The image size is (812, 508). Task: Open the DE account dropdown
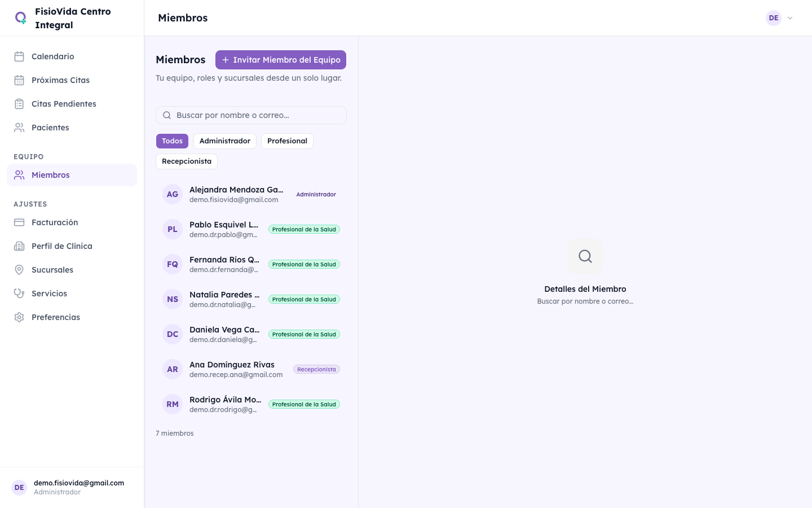(x=780, y=17)
